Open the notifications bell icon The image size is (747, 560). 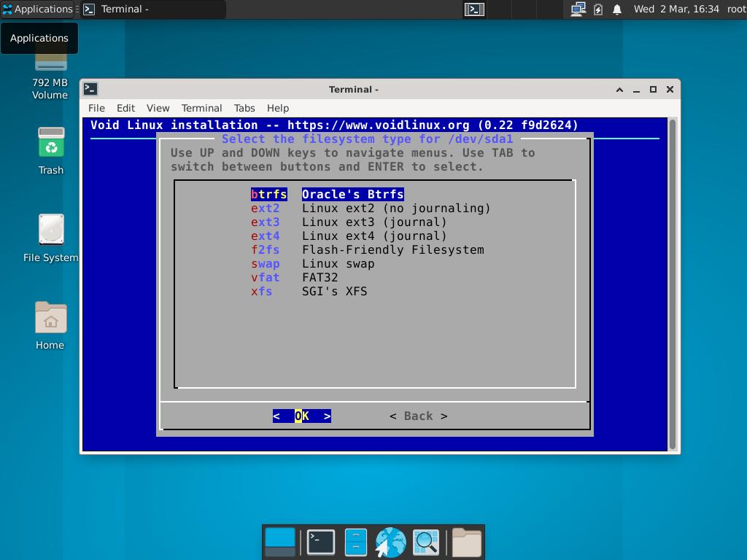[x=617, y=9]
